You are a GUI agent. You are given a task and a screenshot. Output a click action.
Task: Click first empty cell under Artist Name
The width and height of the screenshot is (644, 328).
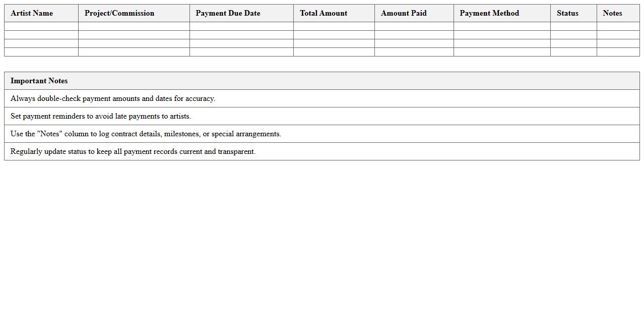point(41,26)
